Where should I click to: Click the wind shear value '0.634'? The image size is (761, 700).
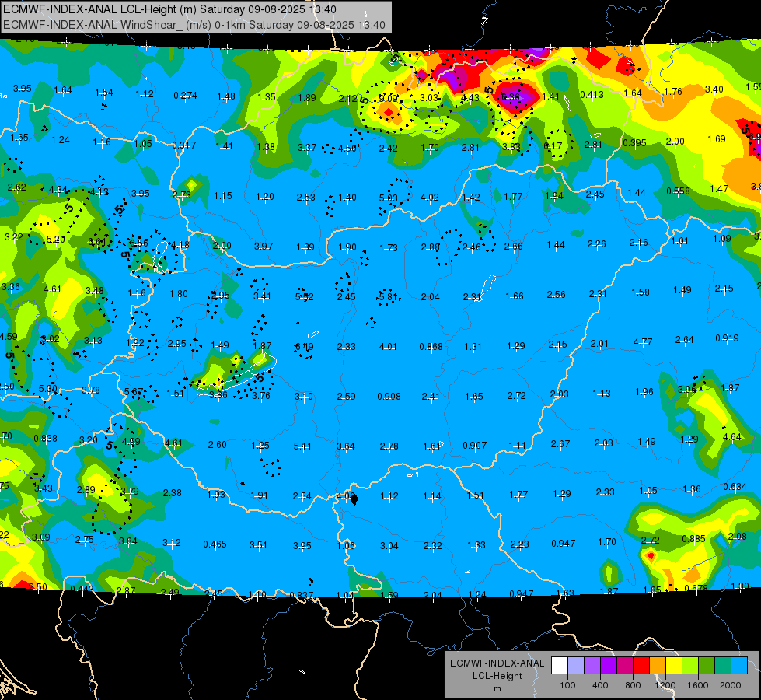(x=735, y=487)
